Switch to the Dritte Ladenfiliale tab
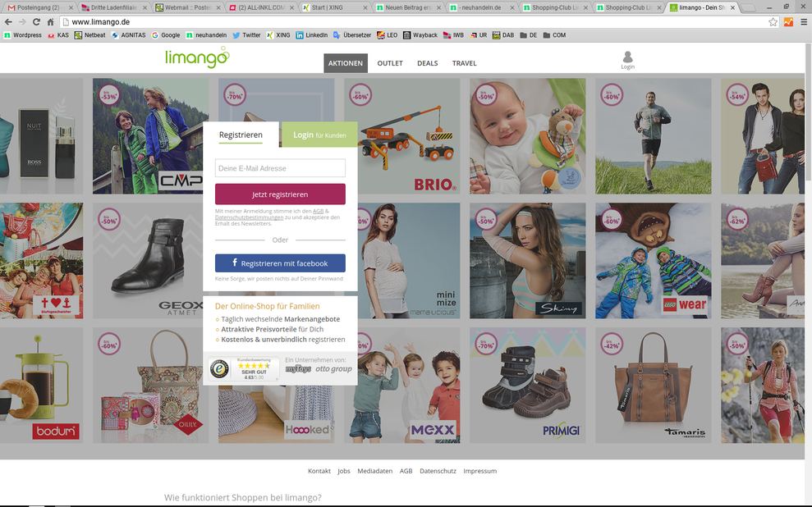Viewport: 812px width, 507px height. coord(114,7)
